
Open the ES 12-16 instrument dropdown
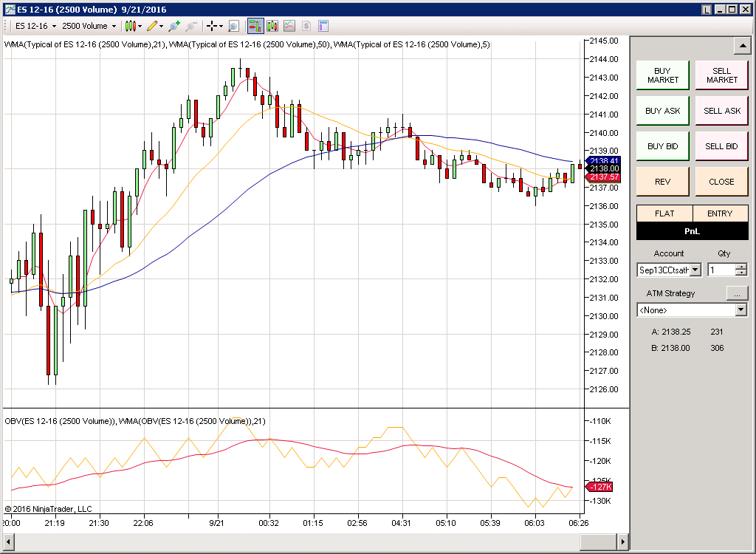tap(35, 26)
